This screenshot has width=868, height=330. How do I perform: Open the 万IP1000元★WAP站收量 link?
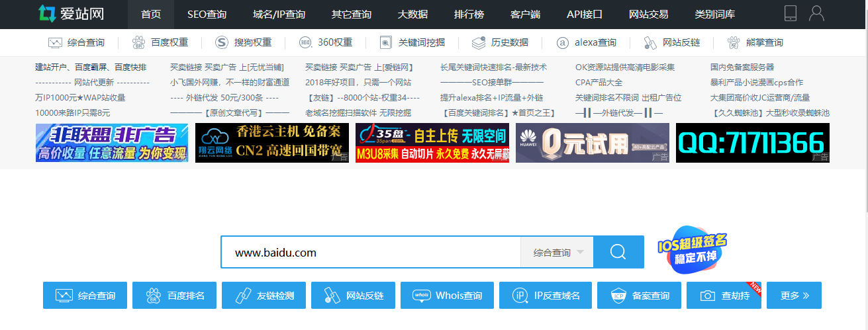80,98
